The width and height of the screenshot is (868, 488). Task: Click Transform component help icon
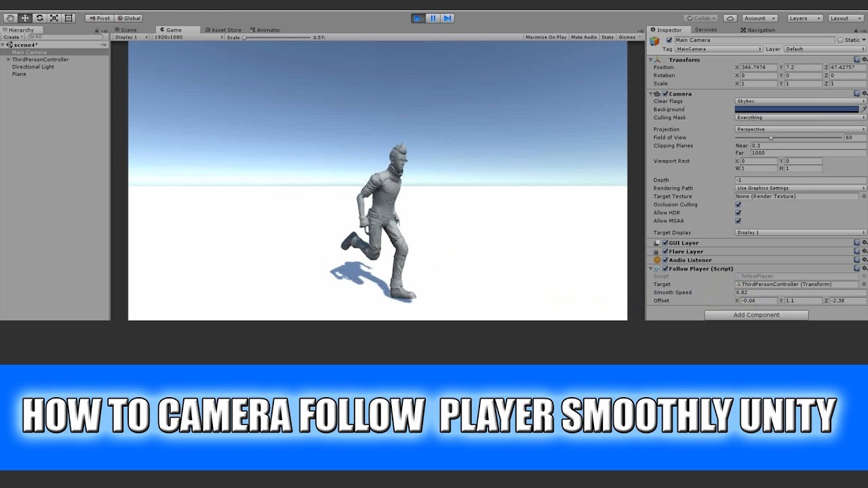tap(857, 60)
